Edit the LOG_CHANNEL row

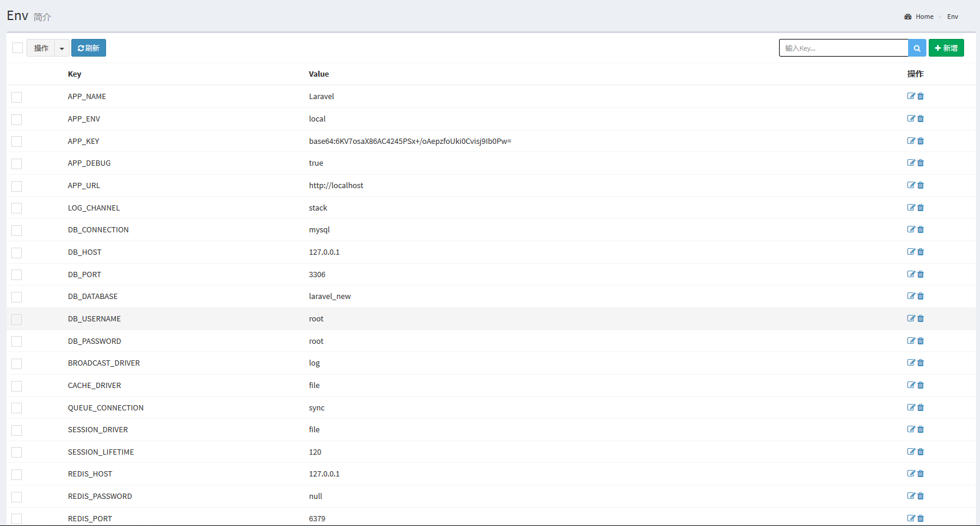tap(911, 208)
